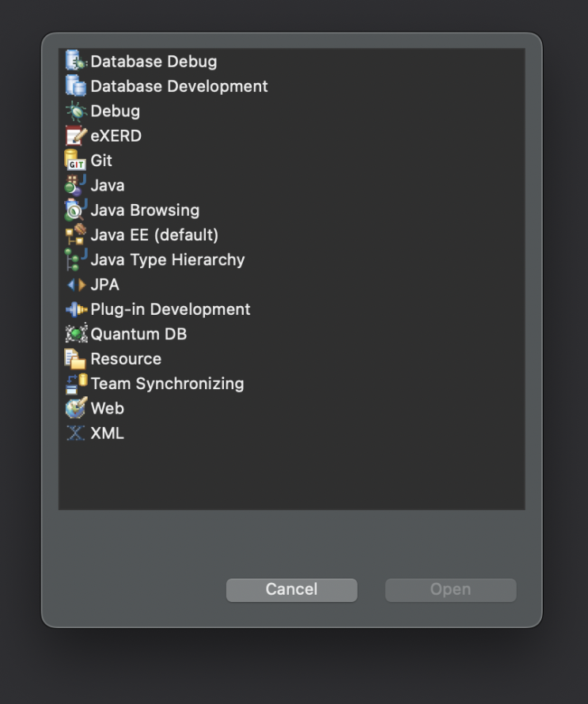Pick the 'Git' perspective label
The height and width of the screenshot is (704, 588).
101,161
